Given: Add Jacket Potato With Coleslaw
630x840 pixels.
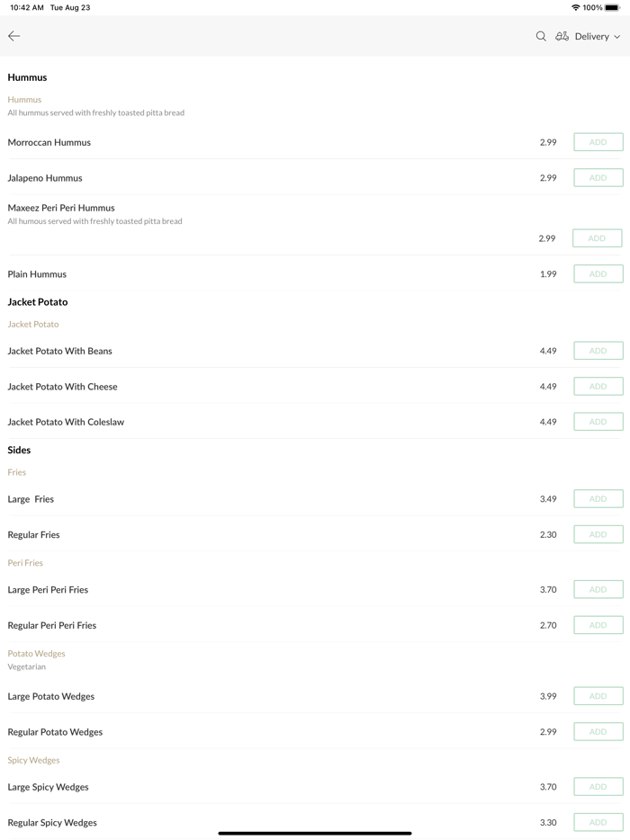Looking at the screenshot, I should point(598,422).
